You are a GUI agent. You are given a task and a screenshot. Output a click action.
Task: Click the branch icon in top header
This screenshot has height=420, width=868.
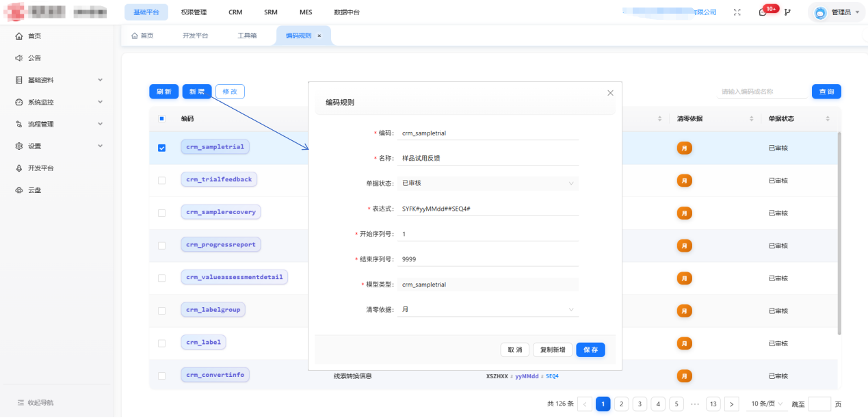coord(787,12)
